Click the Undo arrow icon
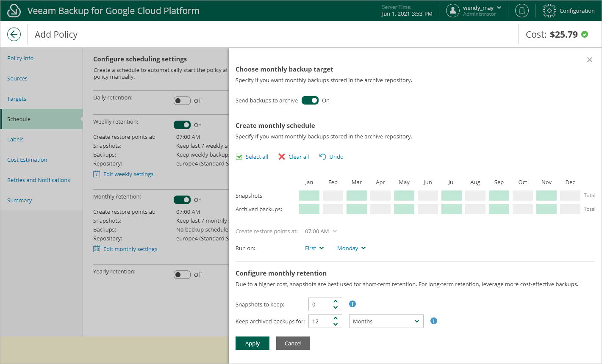This screenshot has height=364, width=602. pos(323,157)
